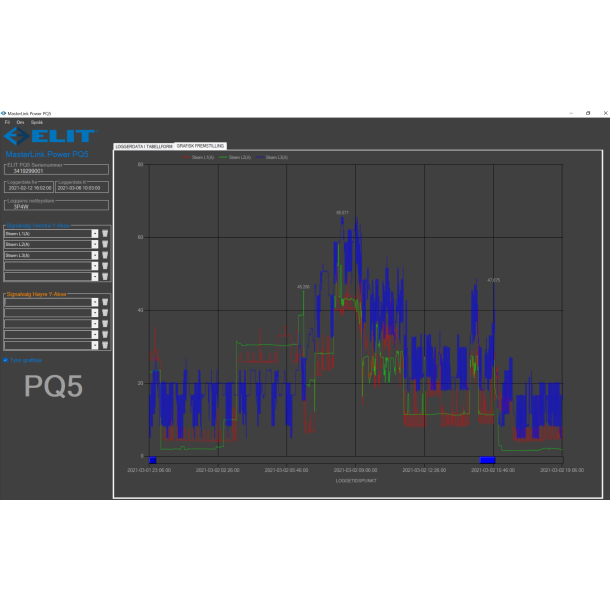
Task: Maximize the MasterLink Power PQ5 window
Action: (x=588, y=113)
